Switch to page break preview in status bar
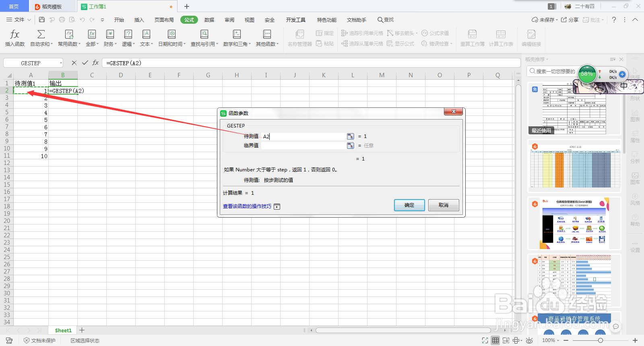This screenshot has height=346, width=644. tap(506, 340)
